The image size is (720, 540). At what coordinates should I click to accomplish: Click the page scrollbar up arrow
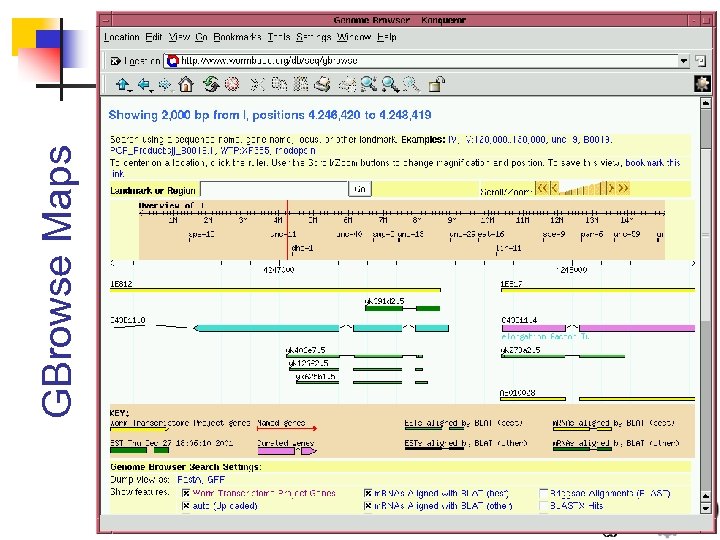point(706,103)
